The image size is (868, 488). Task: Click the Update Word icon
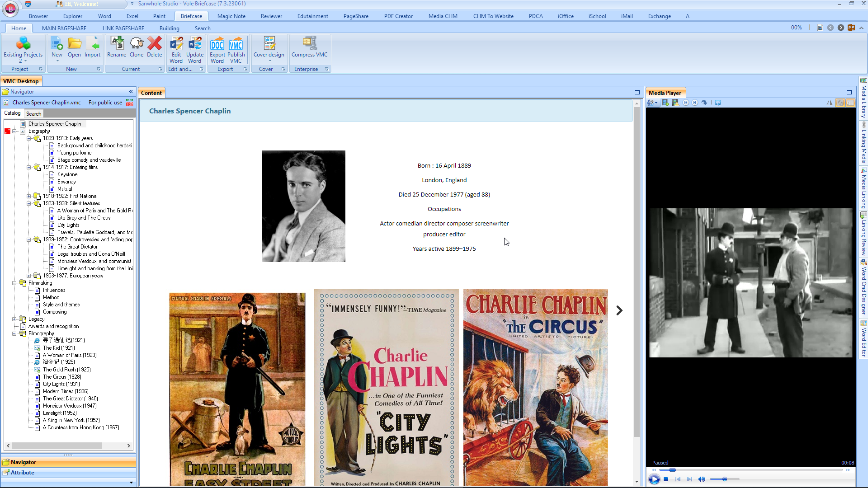pyautogui.click(x=195, y=44)
